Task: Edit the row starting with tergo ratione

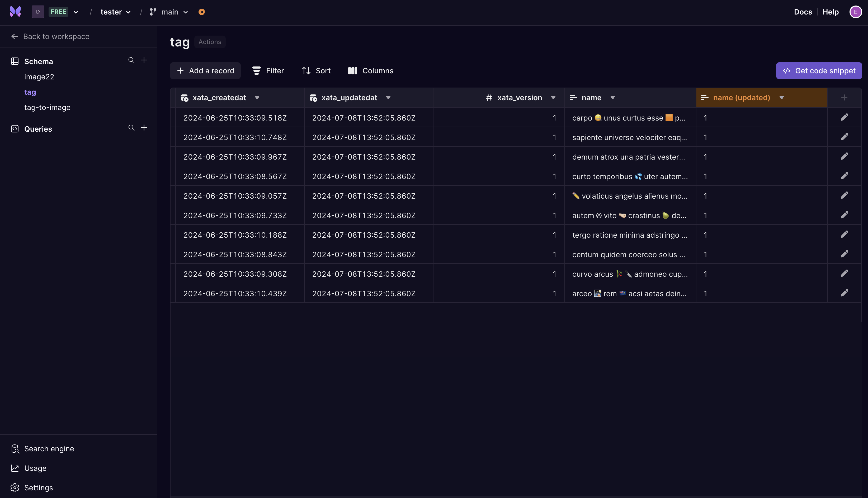Action: 845,234
